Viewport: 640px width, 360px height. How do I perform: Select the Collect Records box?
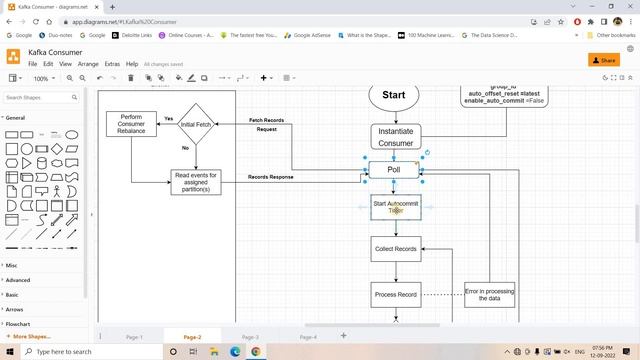pyautogui.click(x=396, y=249)
